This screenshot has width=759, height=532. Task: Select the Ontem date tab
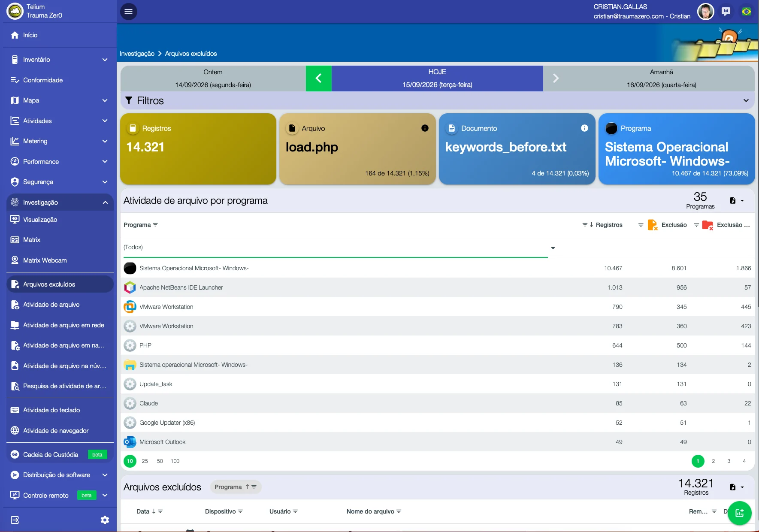click(213, 78)
